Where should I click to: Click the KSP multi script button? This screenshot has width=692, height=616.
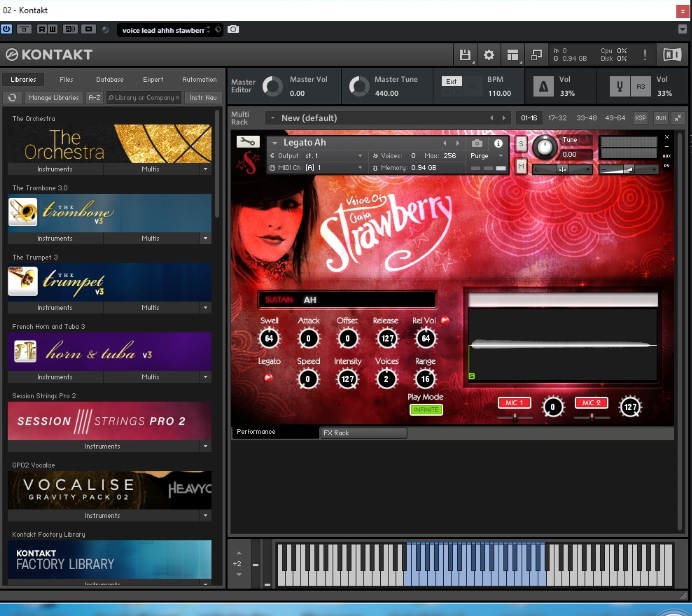640,118
